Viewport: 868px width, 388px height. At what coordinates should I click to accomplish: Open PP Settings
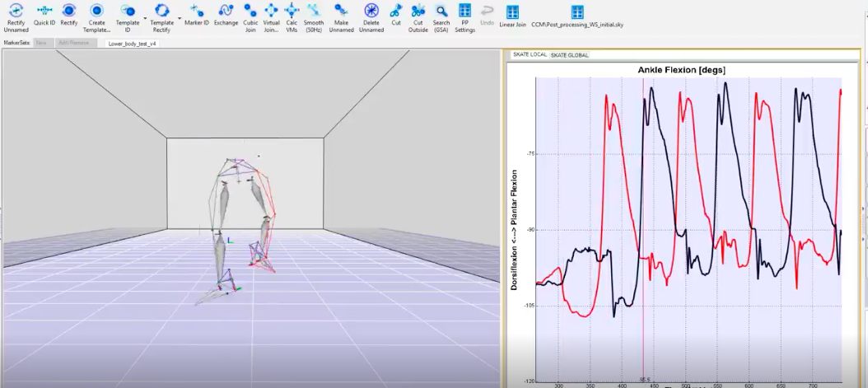465,18
